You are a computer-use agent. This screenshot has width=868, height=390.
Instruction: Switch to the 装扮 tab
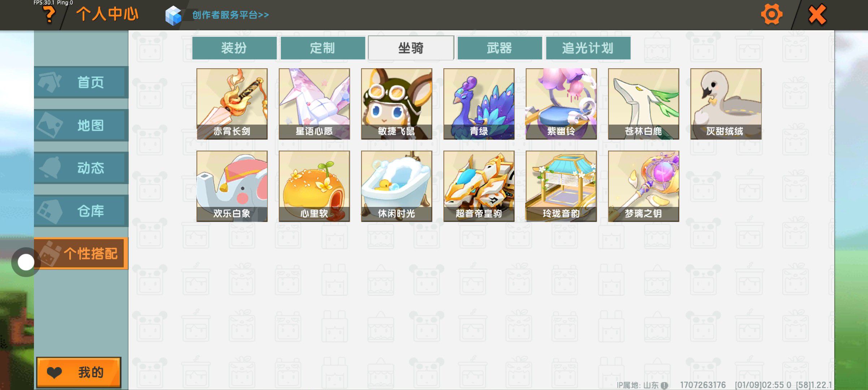(x=234, y=48)
